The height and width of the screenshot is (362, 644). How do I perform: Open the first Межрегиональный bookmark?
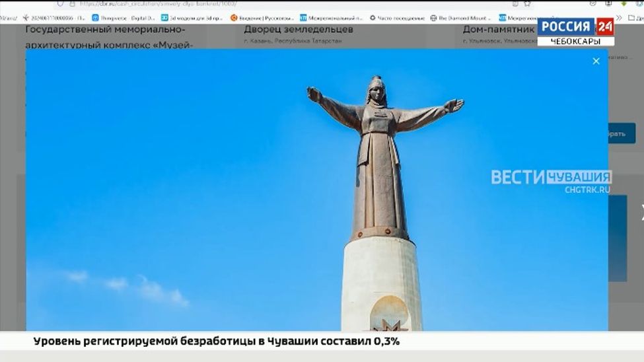point(331,18)
